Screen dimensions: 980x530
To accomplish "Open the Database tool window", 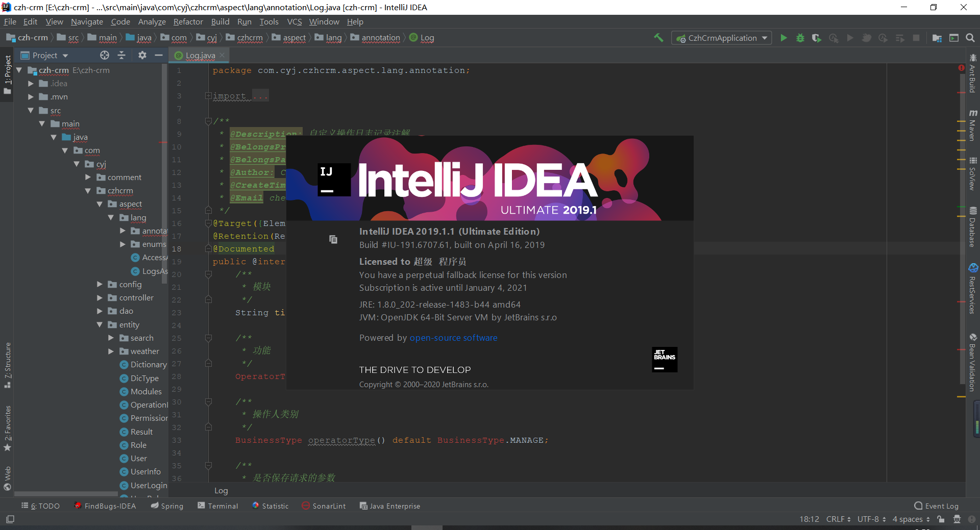I will pos(973,227).
